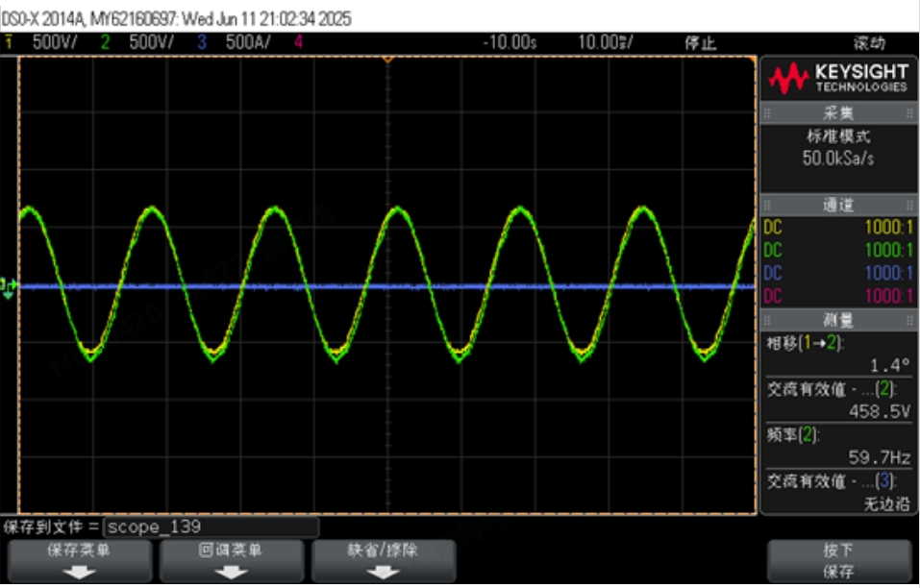Click the 按下保存 softkey

(x=839, y=561)
